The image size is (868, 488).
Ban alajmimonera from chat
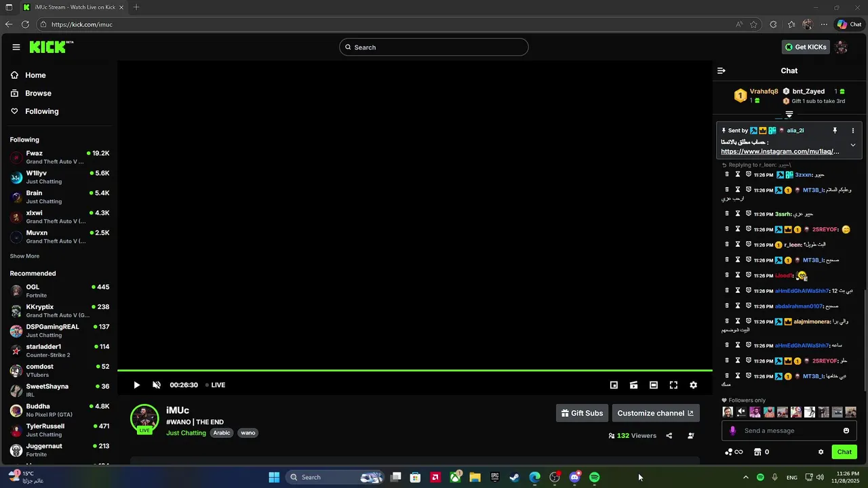pos(749,322)
